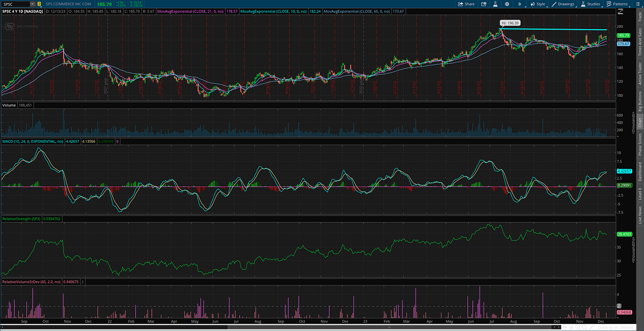The width and height of the screenshot is (644, 331).
Task: Open the D timeframe aggregation dropdown
Action: point(520,4)
